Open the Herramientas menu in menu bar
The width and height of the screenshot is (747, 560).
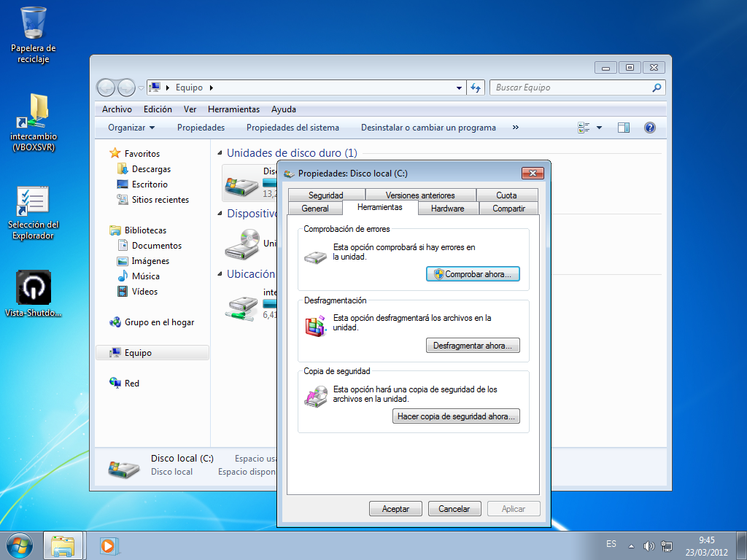[233, 109]
